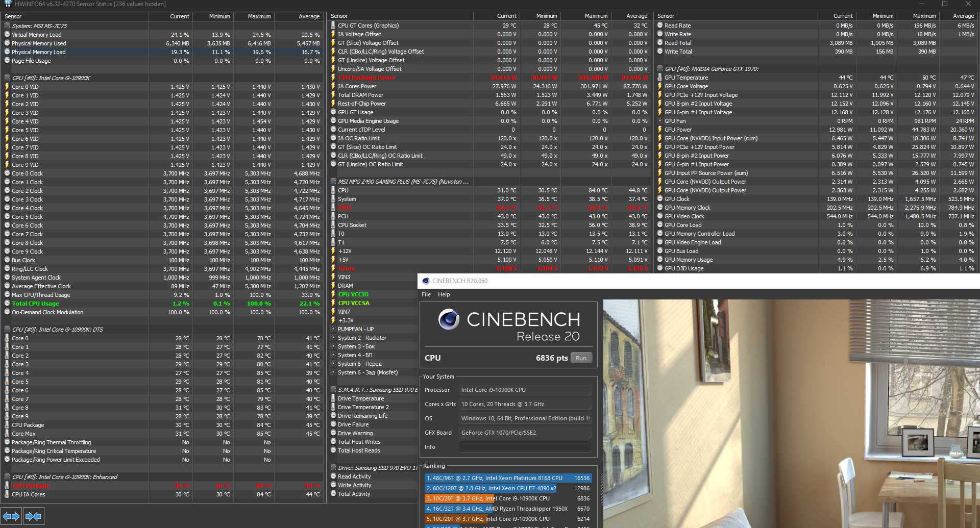Click the Drive: Samsung SSD 970 EVO group icon

click(333, 468)
